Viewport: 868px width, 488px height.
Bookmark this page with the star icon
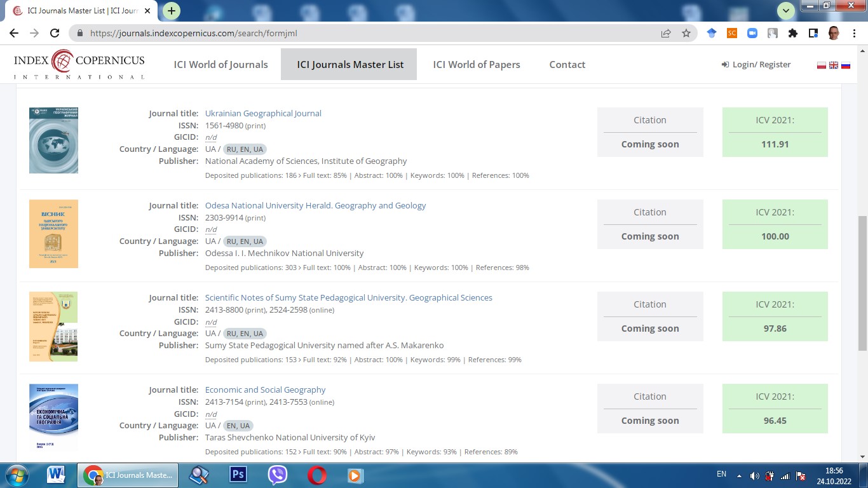pos(686,33)
